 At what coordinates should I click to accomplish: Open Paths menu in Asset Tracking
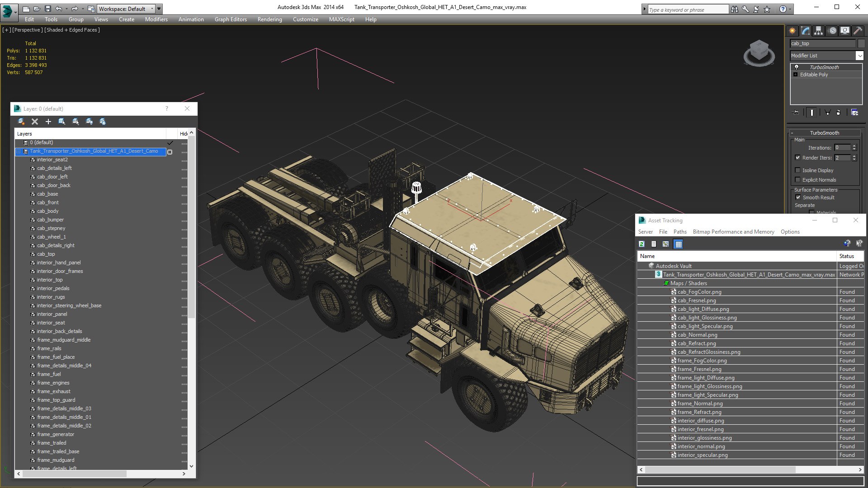(679, 232)
